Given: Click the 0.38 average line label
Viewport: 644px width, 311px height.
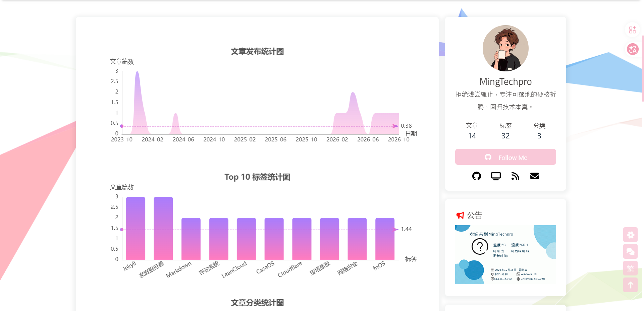Looking at the screenshot, I should point(406,126).
